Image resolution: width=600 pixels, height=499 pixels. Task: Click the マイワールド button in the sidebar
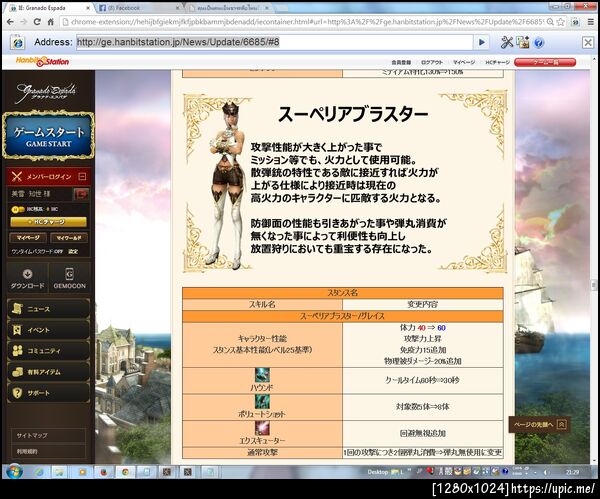click(x=69, y=238)
